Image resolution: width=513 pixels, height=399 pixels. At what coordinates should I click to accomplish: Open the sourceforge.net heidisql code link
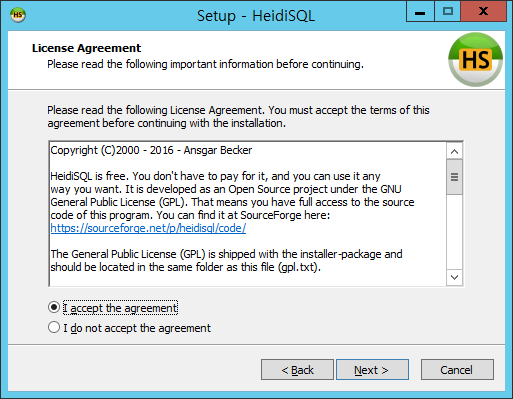pos(148,228)
